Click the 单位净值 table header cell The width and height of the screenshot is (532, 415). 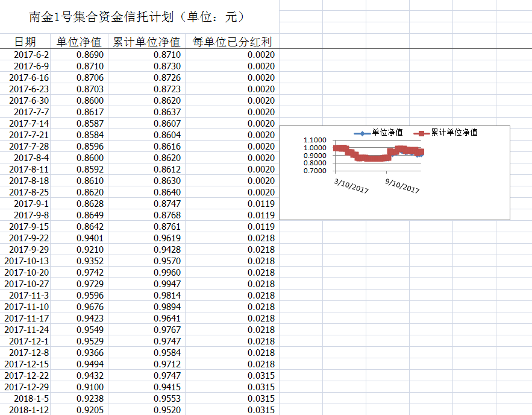[x=79, y=42]
